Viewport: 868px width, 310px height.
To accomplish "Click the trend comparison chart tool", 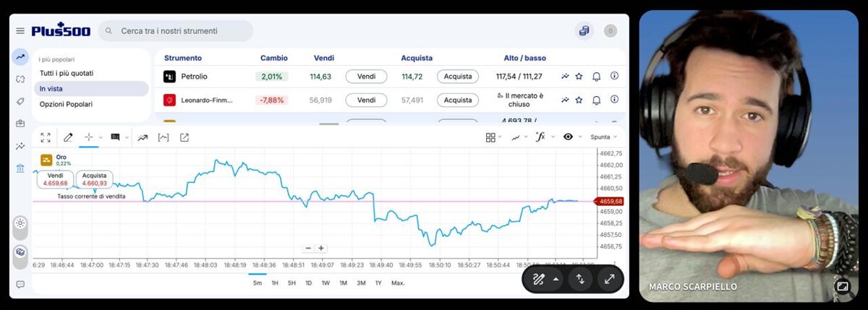I will pos(142,137).
